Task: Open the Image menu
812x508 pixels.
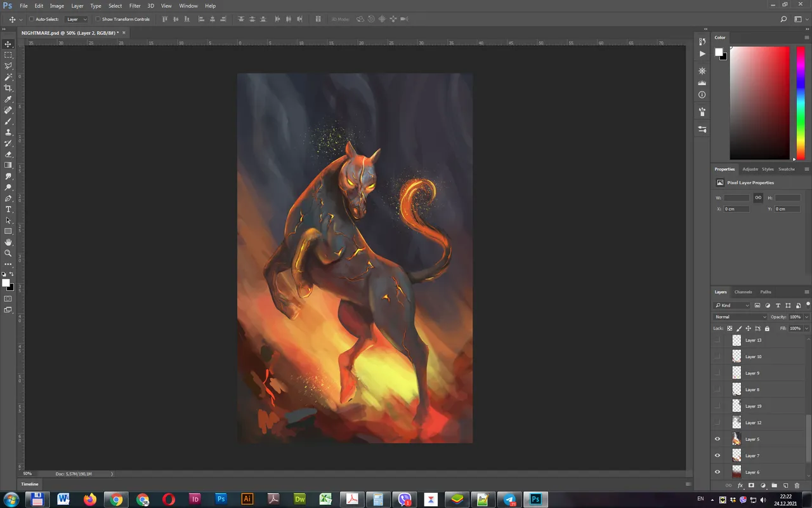Action: pos(57,6)
